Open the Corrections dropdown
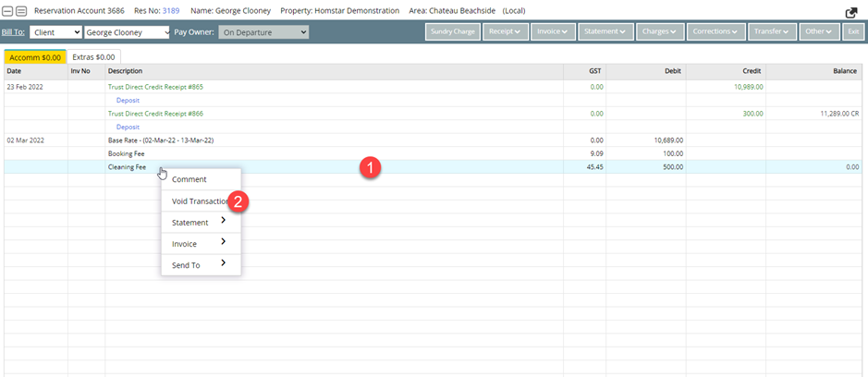Image resolution: width=868 pixels, height=377 pixels. (715, 32)
